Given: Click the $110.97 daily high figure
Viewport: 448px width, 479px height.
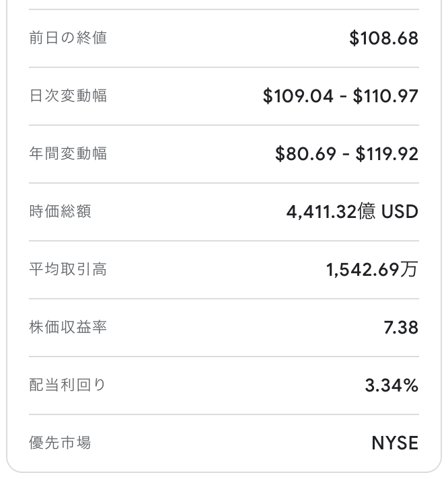Looking at the screenshot, I should 385,96.
